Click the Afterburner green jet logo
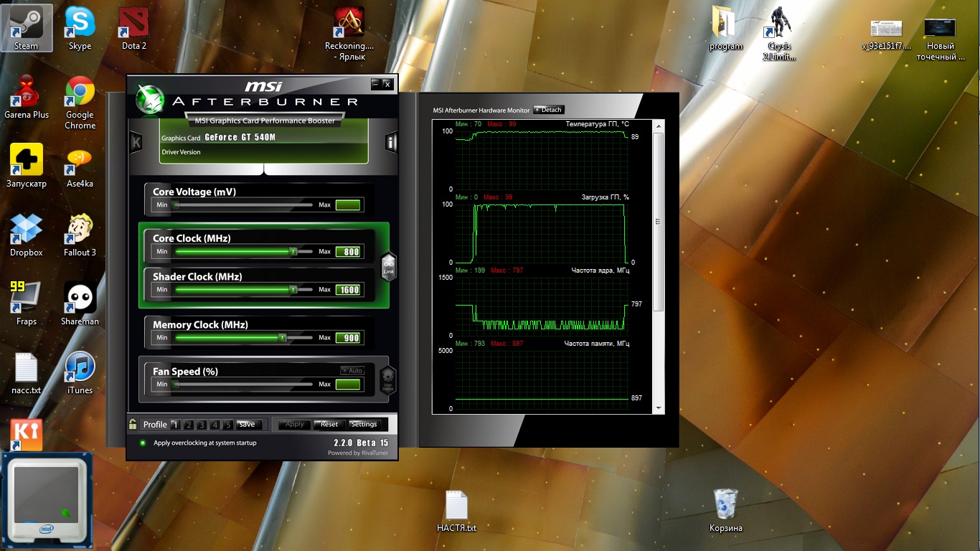 pos(150,100)
